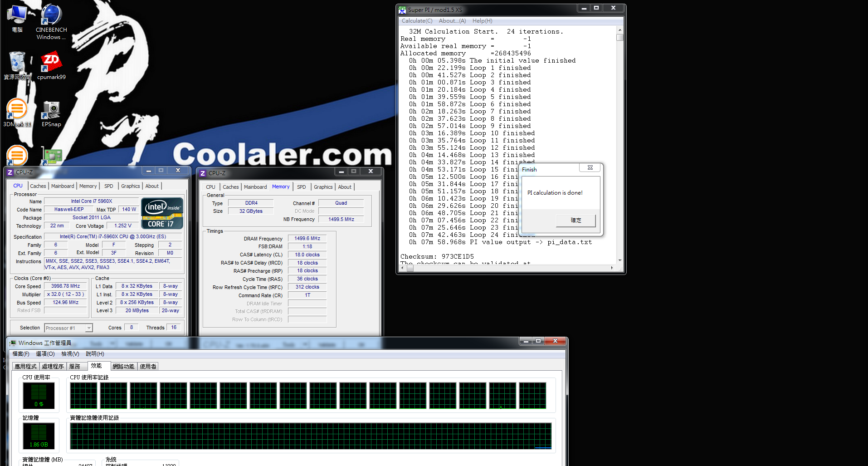
Task: Select Mainboard tab in the Memory CPU-Z window
Action: point(255,187)
